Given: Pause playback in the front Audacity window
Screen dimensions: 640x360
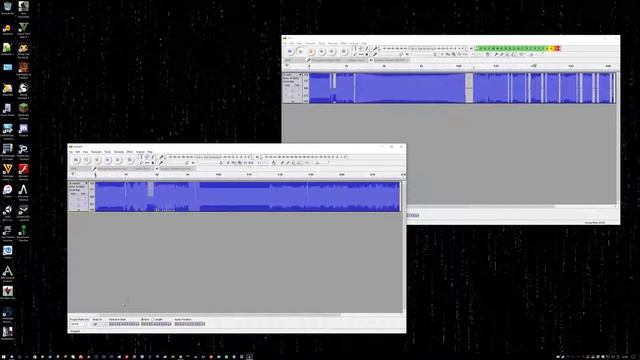Looking at the screenshot, I should [76, 160].
